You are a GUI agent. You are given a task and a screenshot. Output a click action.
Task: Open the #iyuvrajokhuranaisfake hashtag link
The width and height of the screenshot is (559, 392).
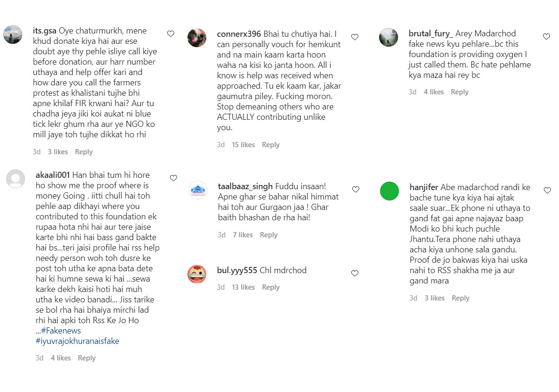pyautogui.click(x=77, y=341)
